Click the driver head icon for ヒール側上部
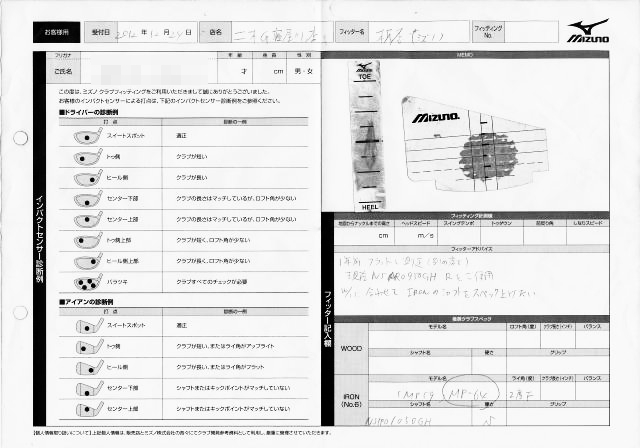This screenshot has width=640, height=448. pos(88,261)
